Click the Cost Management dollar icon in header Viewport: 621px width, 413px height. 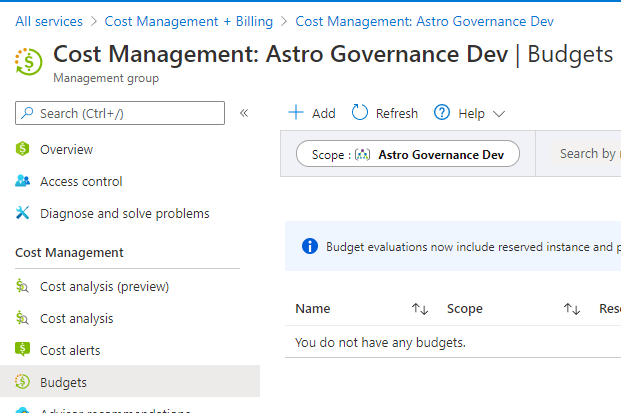28,61
